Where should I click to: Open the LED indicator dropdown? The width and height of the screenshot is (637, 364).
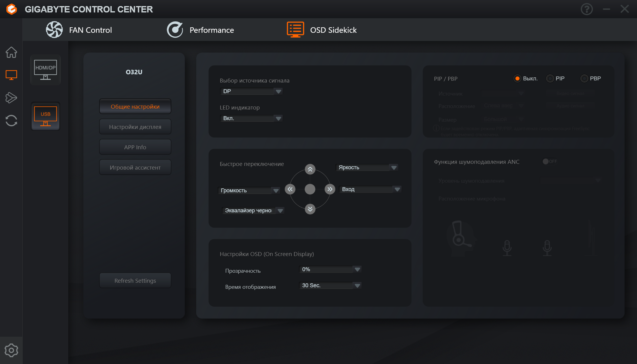[251, 118]
